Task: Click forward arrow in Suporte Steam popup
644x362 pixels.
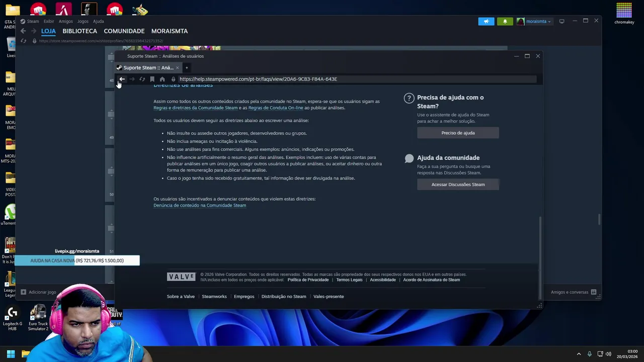Action: pos(132,79)
